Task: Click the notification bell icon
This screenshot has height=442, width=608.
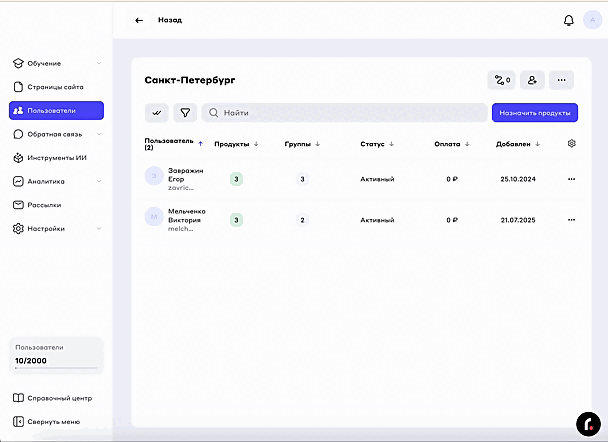Action: (x=569, y=20)
